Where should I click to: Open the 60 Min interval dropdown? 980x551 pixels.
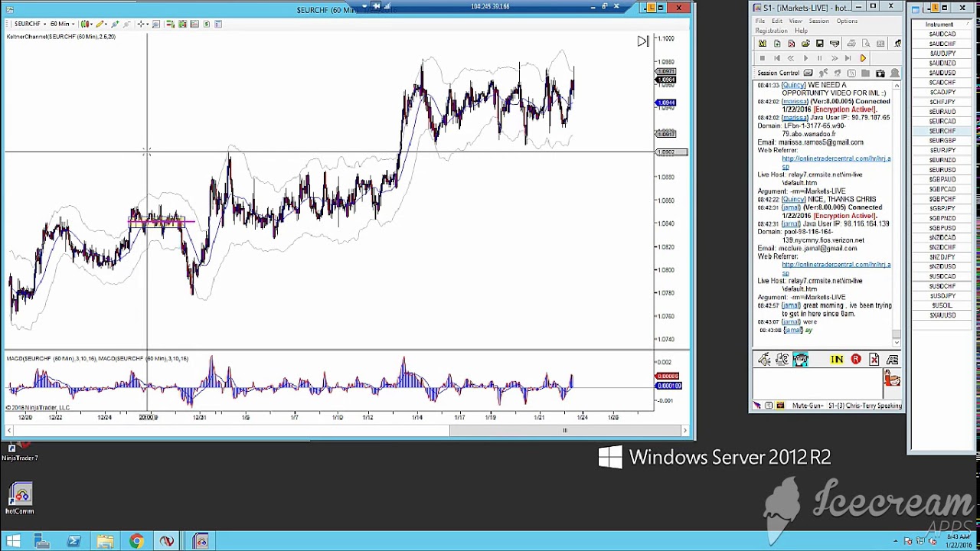(x=62, y=24)
